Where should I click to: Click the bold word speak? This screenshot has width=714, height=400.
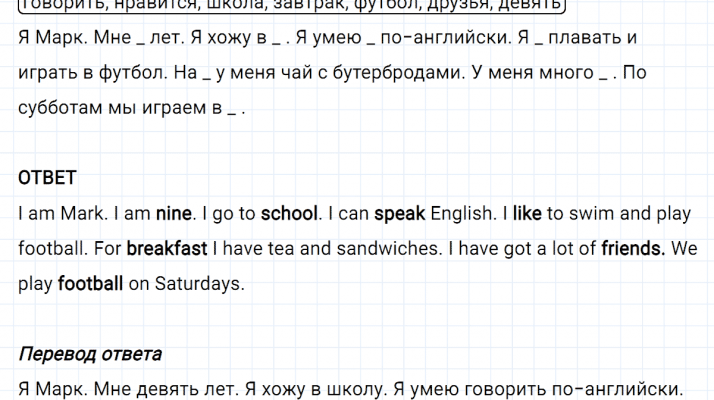pos(400,213)
